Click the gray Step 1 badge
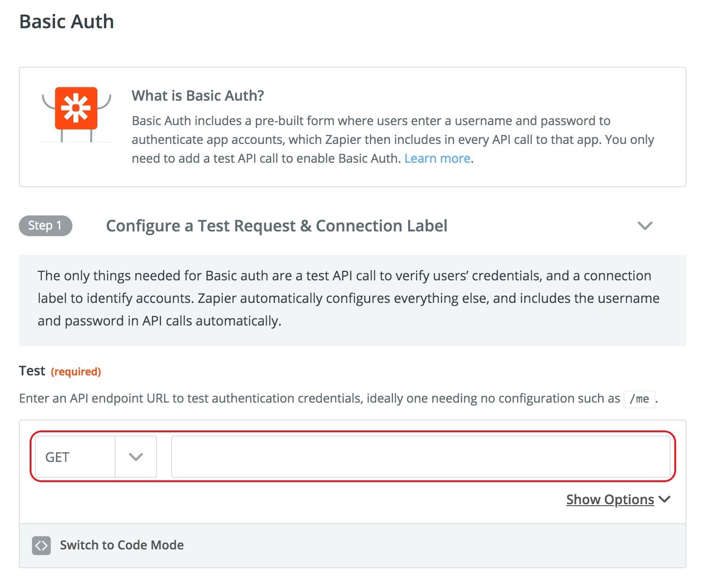Image resolution: width=710 pixels, height=588 pixels. pos(45,226)
